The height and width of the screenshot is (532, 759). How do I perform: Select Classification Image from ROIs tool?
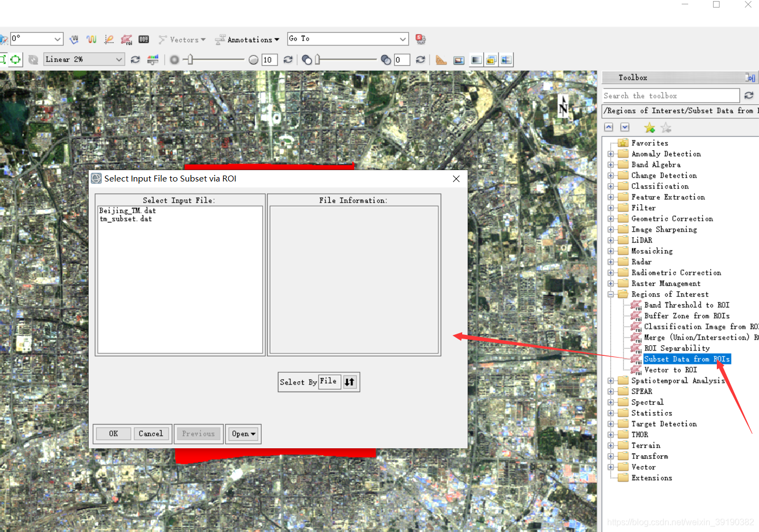point(701,327)
